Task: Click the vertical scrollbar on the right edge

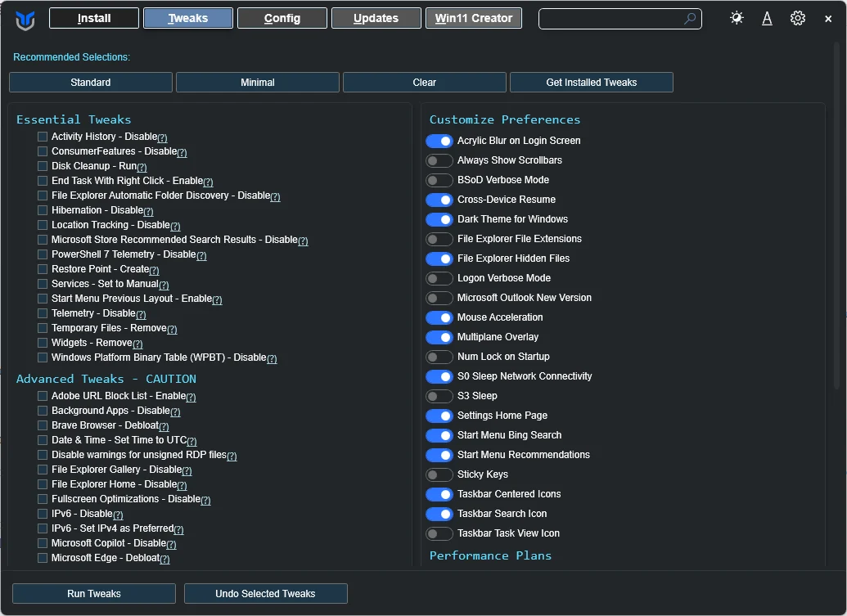Action: pos(836,216)
